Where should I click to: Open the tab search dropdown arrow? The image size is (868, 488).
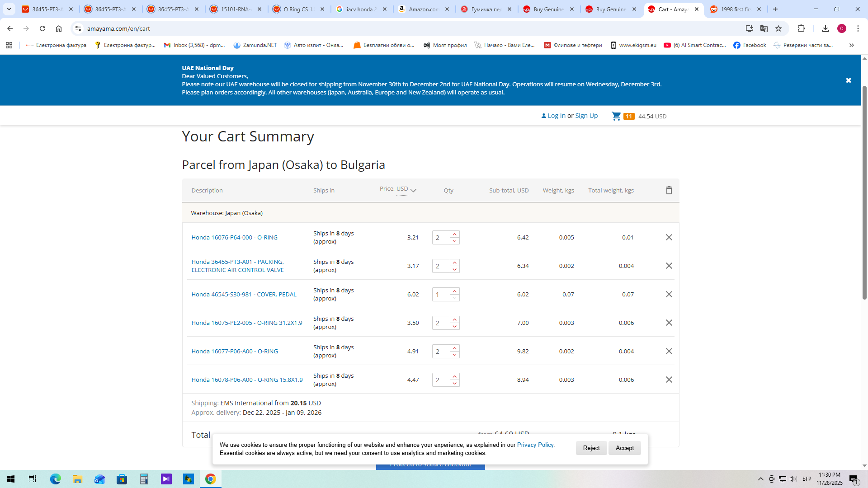tap(9, 9)
